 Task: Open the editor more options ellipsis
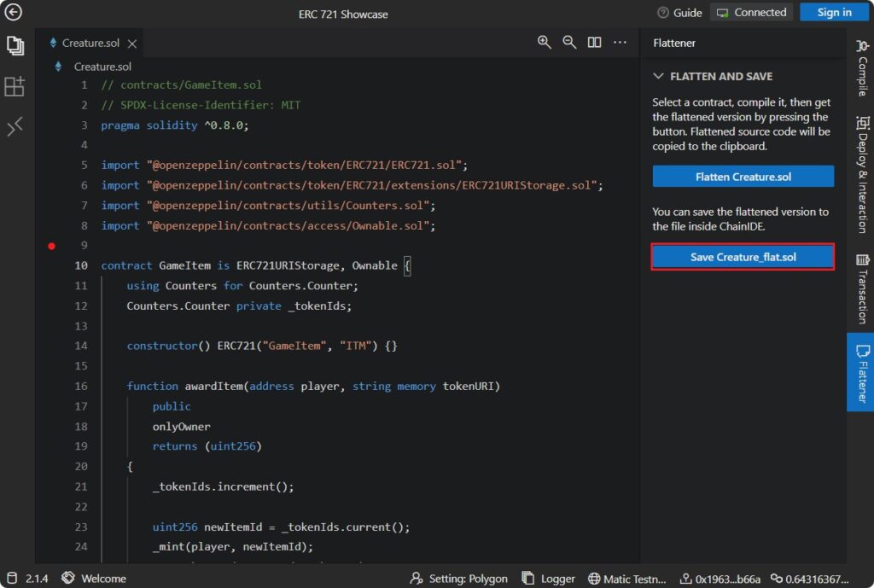[x=621, y=43]
